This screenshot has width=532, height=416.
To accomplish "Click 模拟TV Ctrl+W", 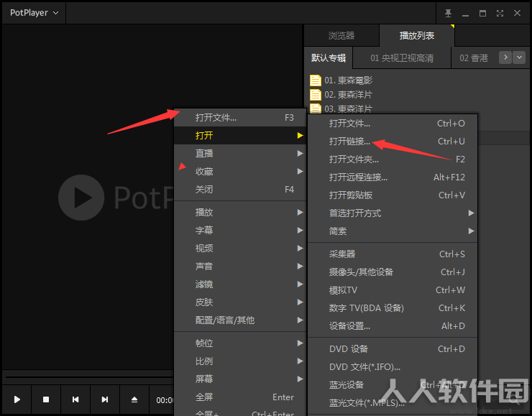I will [x=393, y=290].
